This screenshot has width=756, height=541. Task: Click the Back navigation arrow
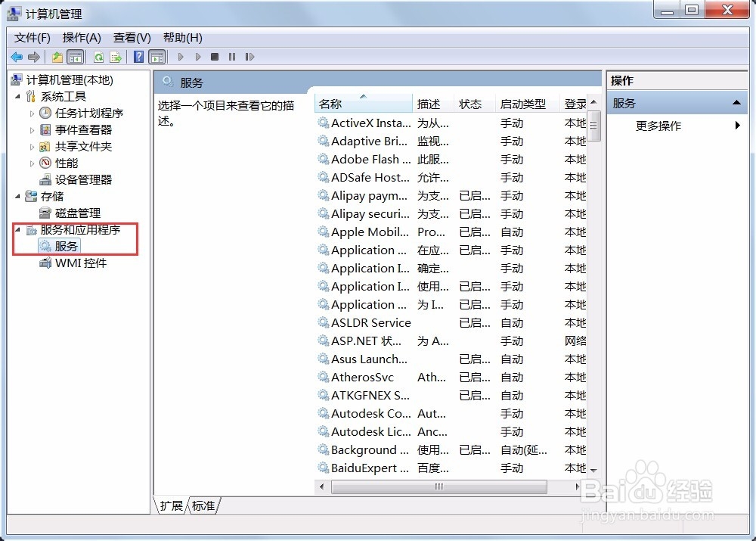pyautogui.click(x=17, y=56)
